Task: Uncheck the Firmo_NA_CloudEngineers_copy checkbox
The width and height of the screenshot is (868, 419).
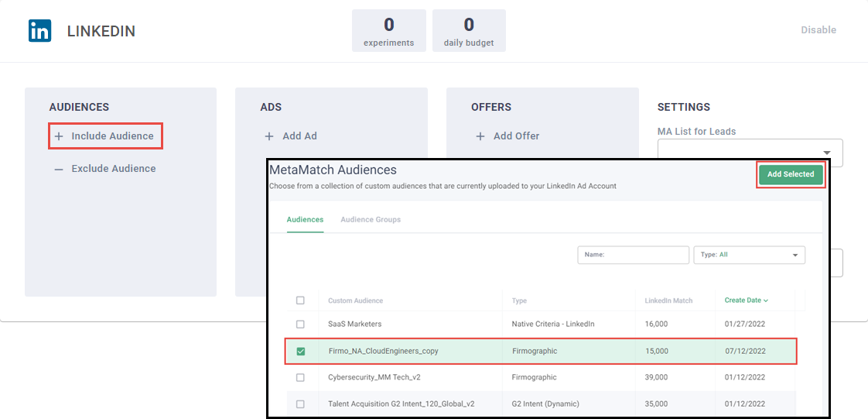Action: click(301, 351)
